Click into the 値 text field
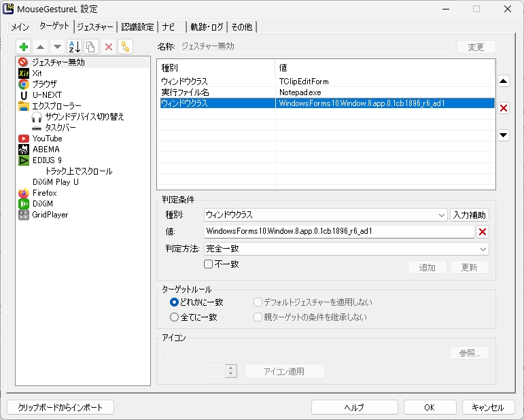This screenshot has height=420, width=524. 338,232
